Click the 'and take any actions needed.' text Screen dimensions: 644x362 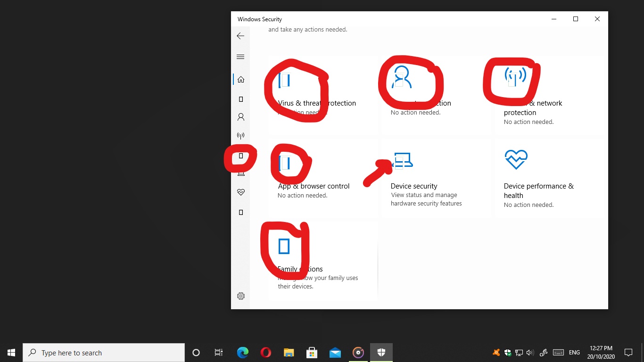tap(308, 29)
